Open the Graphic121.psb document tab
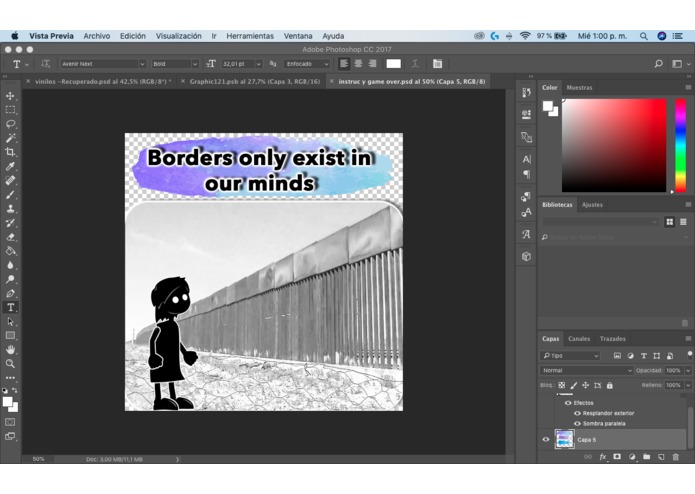 255,82
